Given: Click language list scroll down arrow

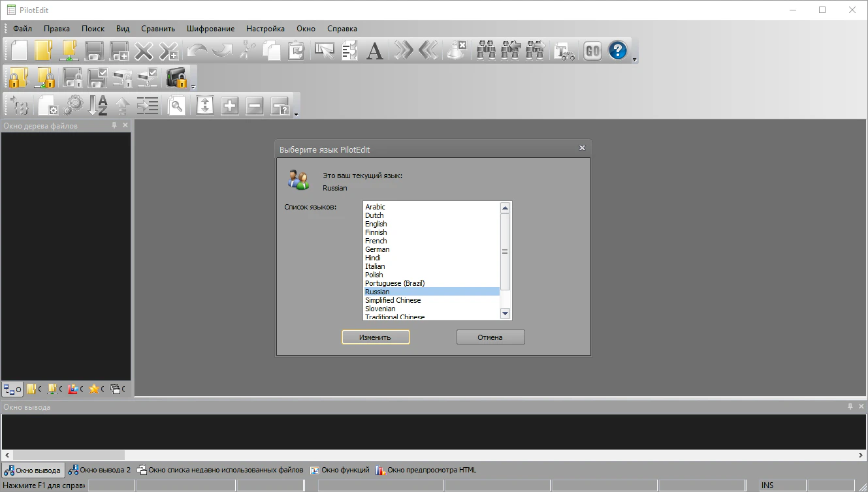Looking at the screenshot, I should coord(505,314).
